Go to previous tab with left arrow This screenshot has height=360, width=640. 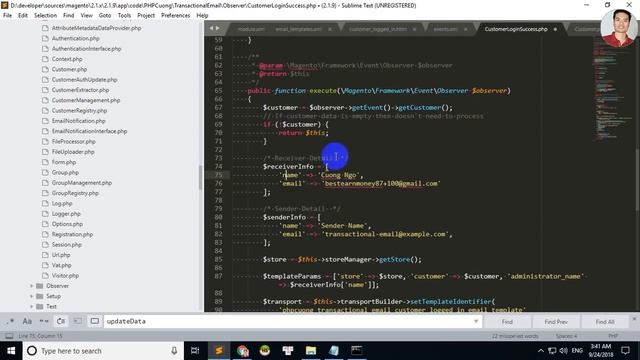click(x=211, y=28)
